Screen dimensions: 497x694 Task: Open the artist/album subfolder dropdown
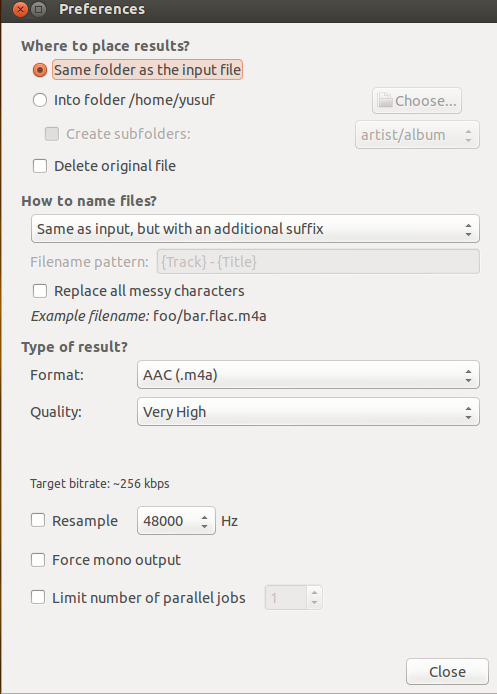click(x=417, y=135)
